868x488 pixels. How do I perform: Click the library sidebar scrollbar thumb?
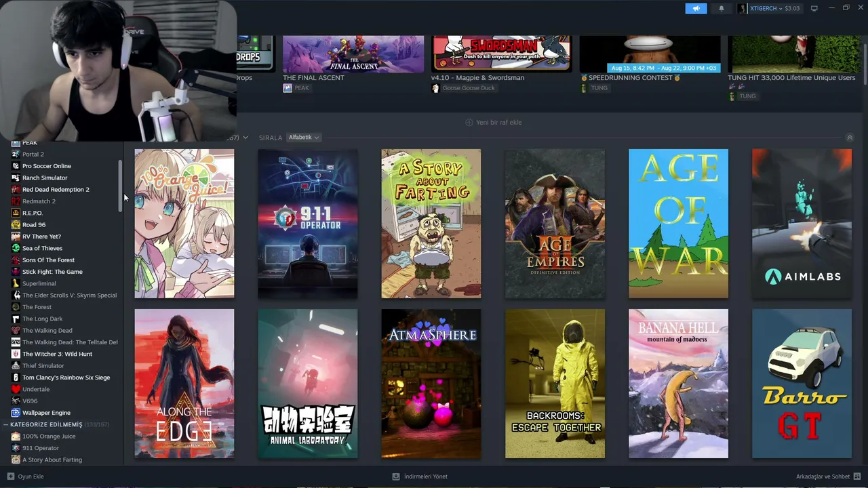coord(121,186)
